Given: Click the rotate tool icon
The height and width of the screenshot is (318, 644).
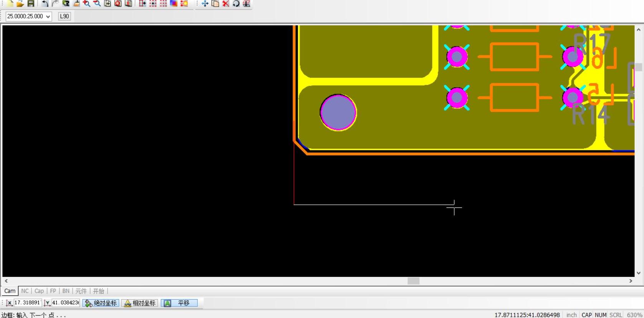Looking at the screenshot, I should 236,3.
